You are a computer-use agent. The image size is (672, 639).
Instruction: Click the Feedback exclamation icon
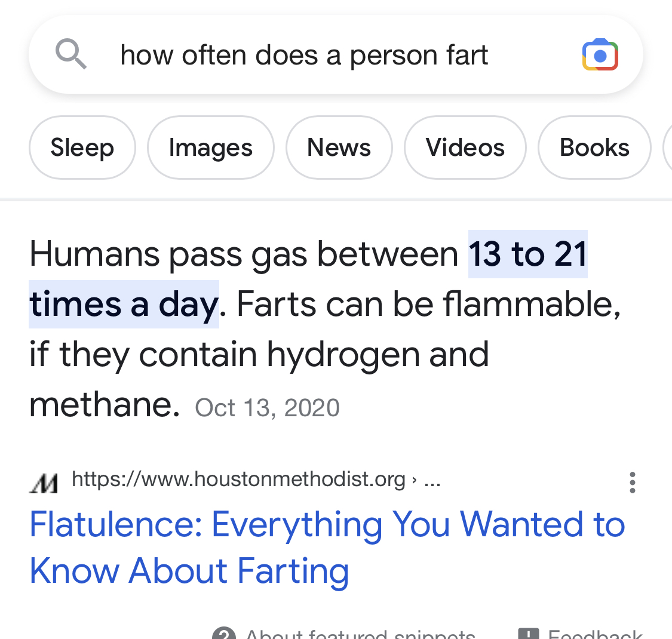click(x=529, y=634)
